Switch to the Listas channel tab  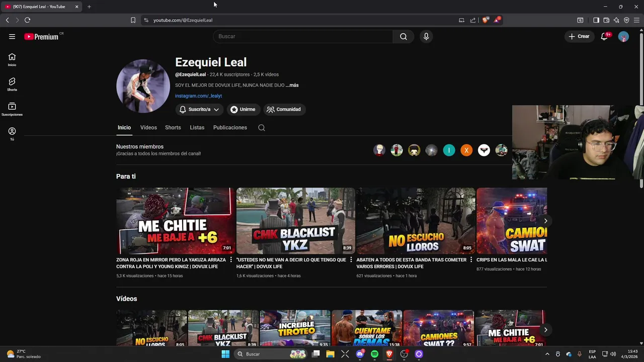[x=197, y=128]
